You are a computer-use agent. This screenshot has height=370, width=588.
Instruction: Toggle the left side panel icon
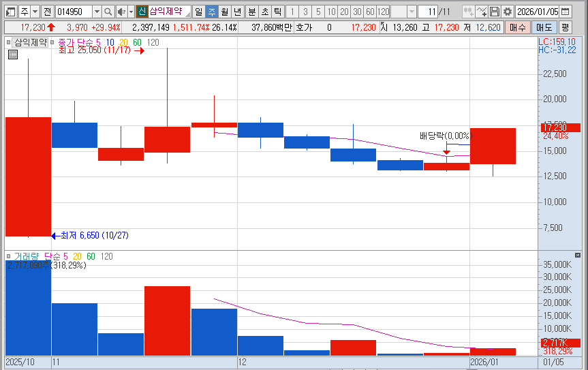click(x=10, y=12)
